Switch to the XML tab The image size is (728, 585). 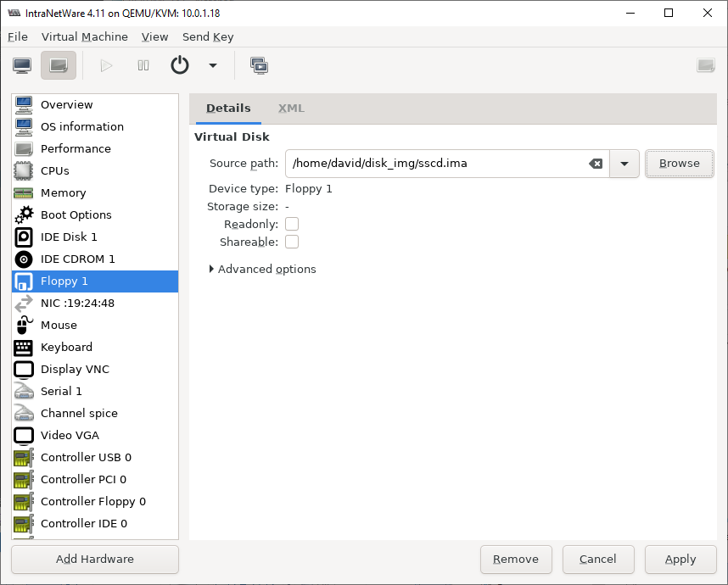tap(291, 108)
